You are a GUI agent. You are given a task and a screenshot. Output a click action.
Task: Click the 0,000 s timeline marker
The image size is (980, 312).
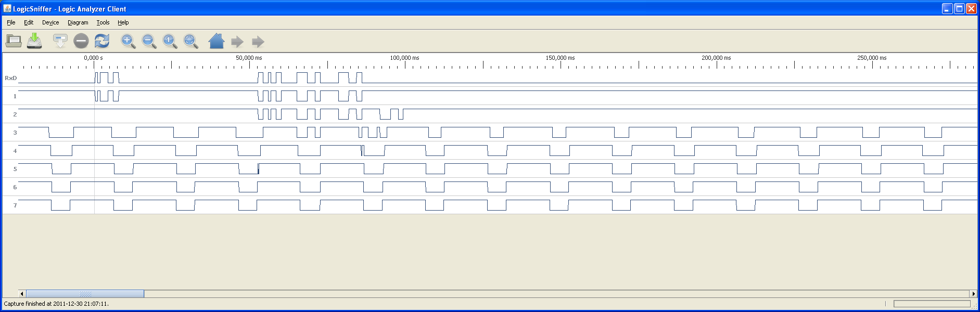[93, 58]
